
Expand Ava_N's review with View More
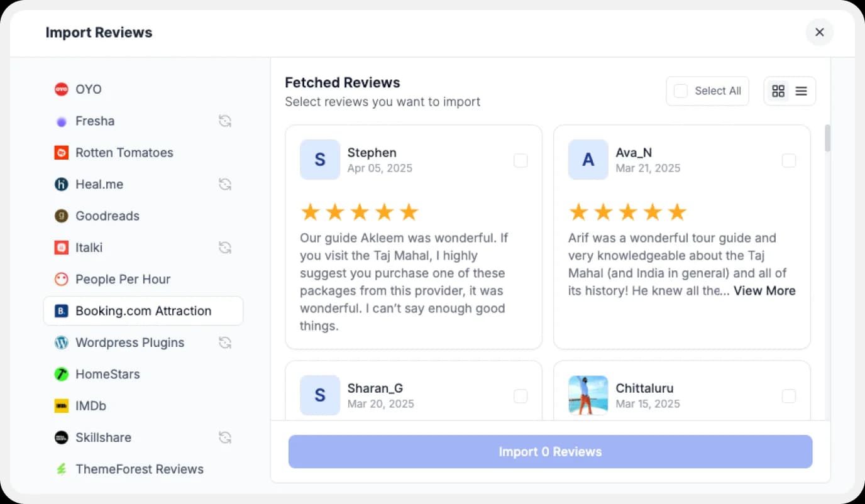pyautogui.click(x=764, y=290)
